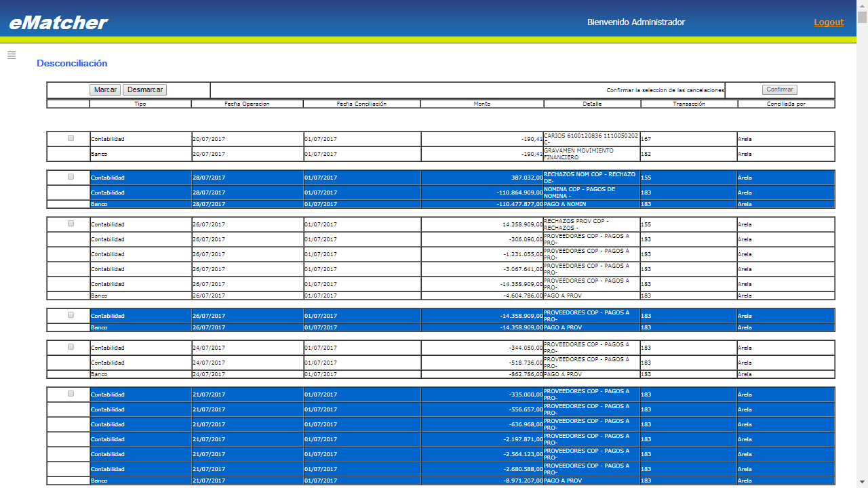Image resolution: width=868 pixels, height=488 pixels.
Task: Open the hamburger side menu
Action: pyautogui.click(x=12, y=56)
